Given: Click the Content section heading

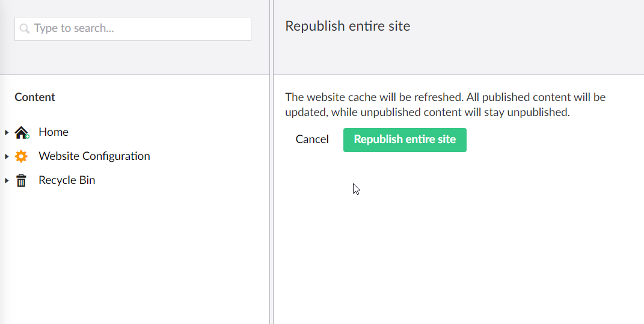Looking at the screenshot, I should point(35,97).
